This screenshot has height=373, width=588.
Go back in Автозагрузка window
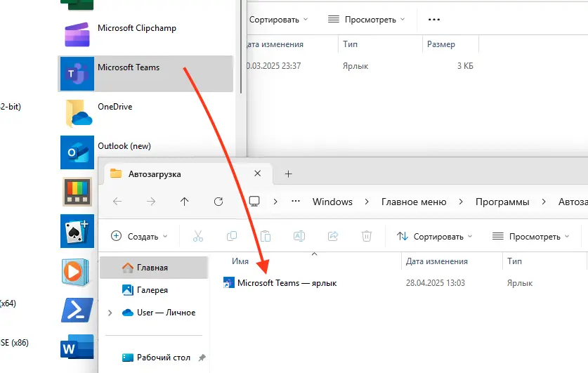click(x=117, y=202)
